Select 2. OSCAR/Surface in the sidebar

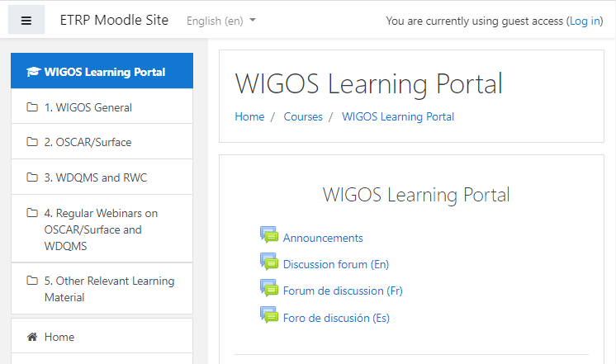click(x=88, y=142)
